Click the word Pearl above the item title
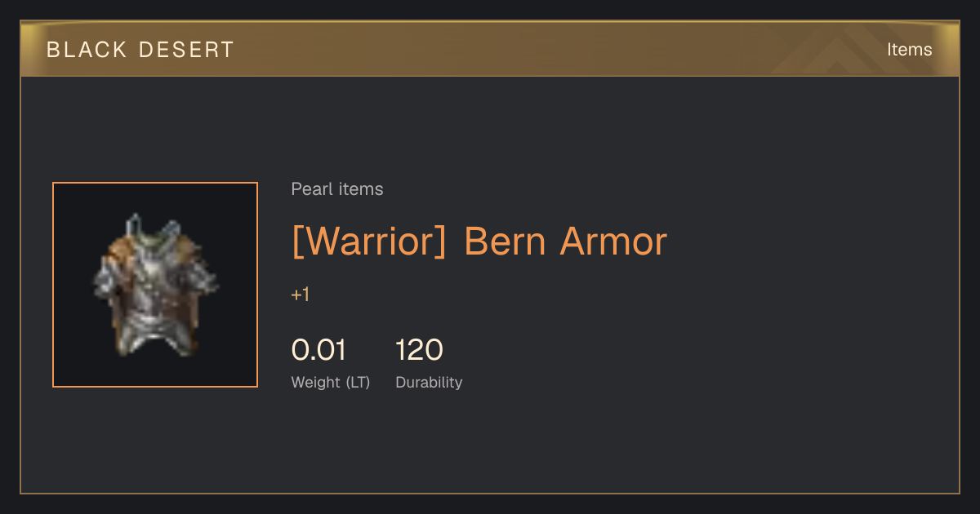The width and height of the screenshot is (980, 514). [x=309, y=189]
